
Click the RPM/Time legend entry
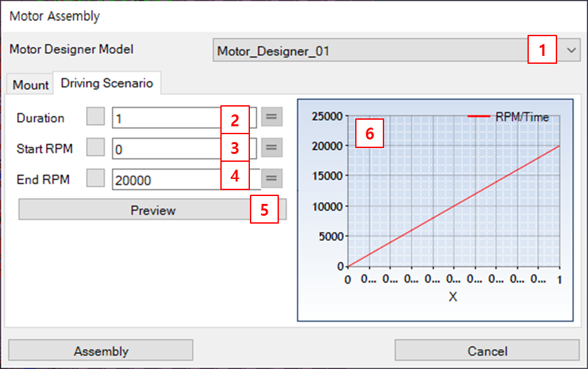click(x=508, y=116)
